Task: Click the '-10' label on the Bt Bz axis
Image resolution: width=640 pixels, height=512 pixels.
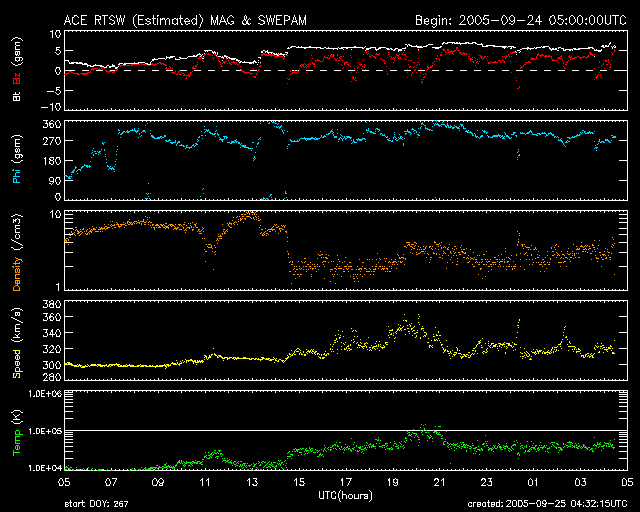Action: [51, 107]
